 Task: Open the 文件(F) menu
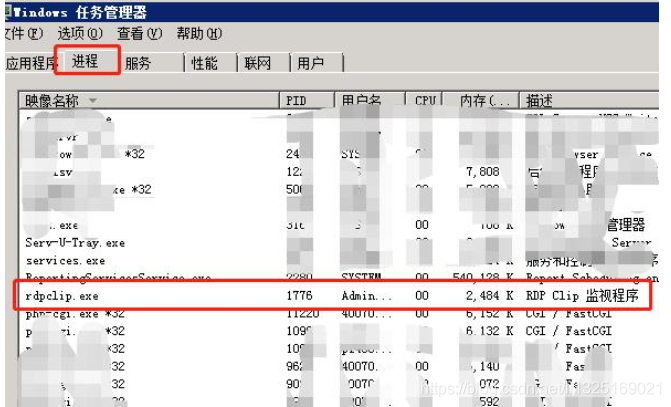tap(24, 33)
